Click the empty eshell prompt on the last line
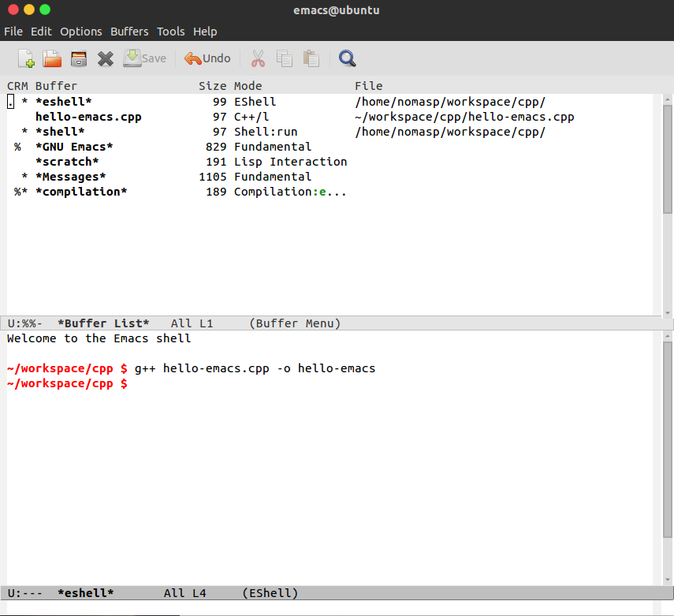Image resolution: width=674 pixels, height=616 pixels. pyautogui.click(x=67, y=383)
